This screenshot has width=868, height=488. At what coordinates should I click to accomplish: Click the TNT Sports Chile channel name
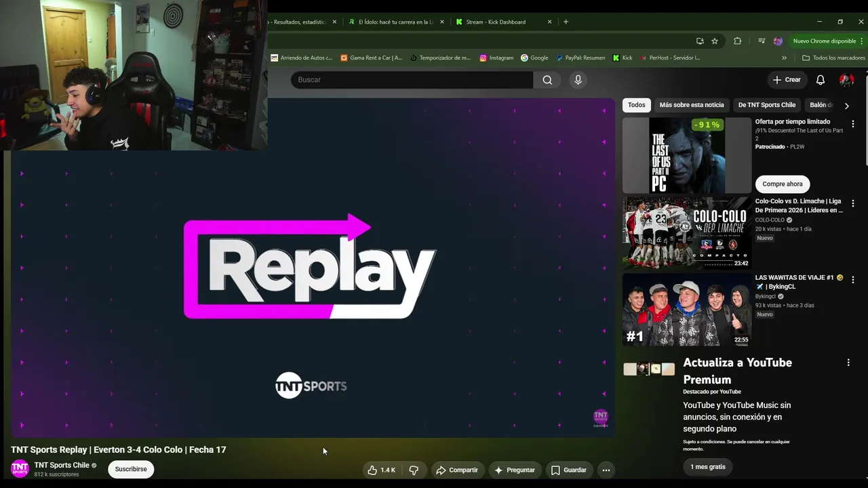click(62, 465)
